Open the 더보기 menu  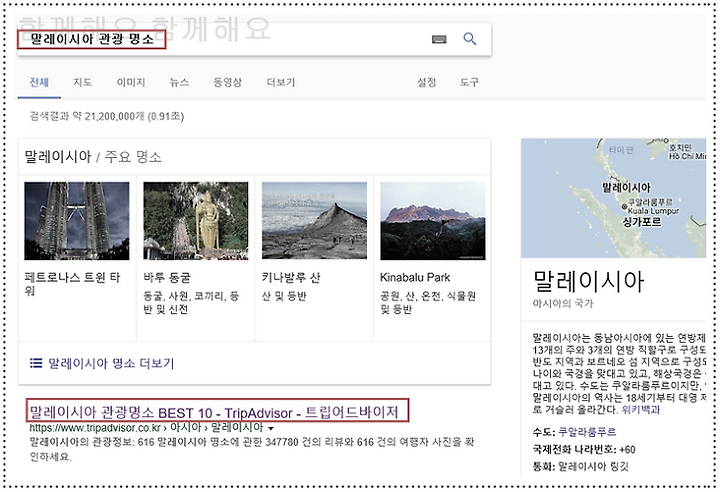coord(281,82)
